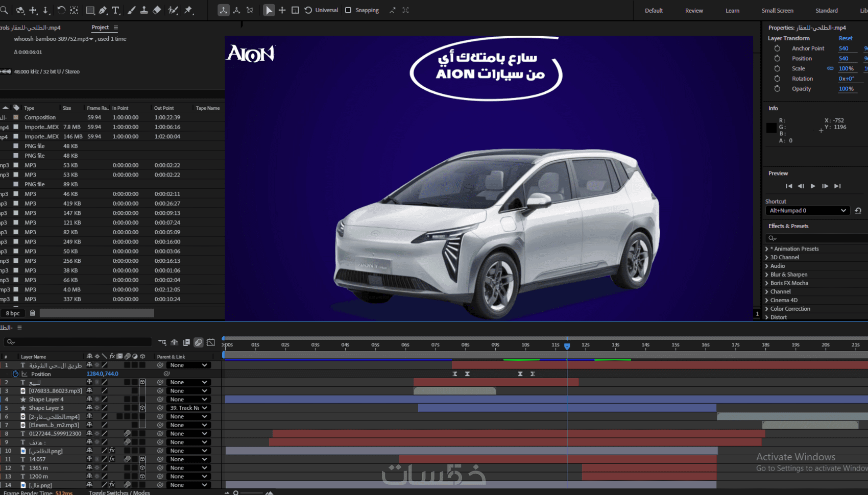Click the Anchor Point stopwatch icon
868x495 pixels.
(777, 48)
